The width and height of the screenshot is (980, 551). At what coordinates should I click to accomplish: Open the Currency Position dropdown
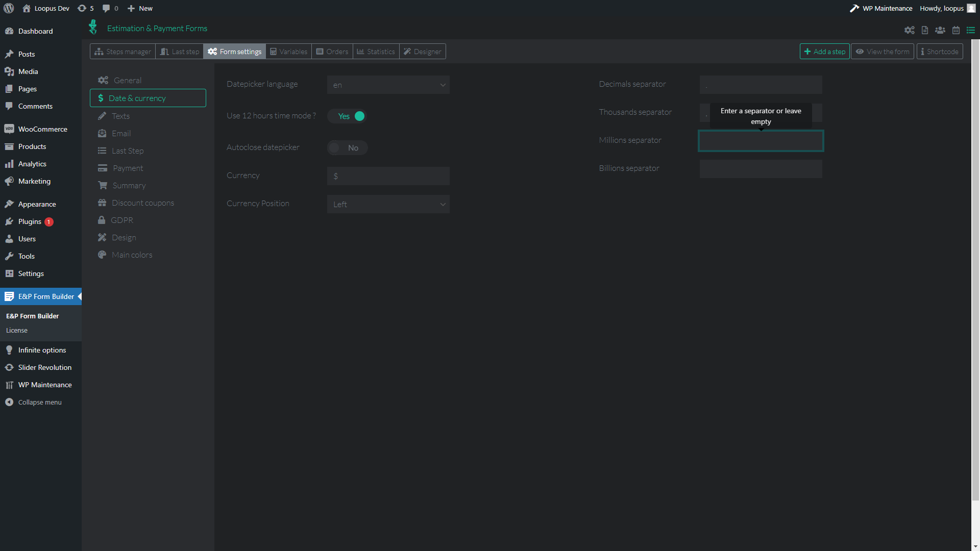point(388,204)
